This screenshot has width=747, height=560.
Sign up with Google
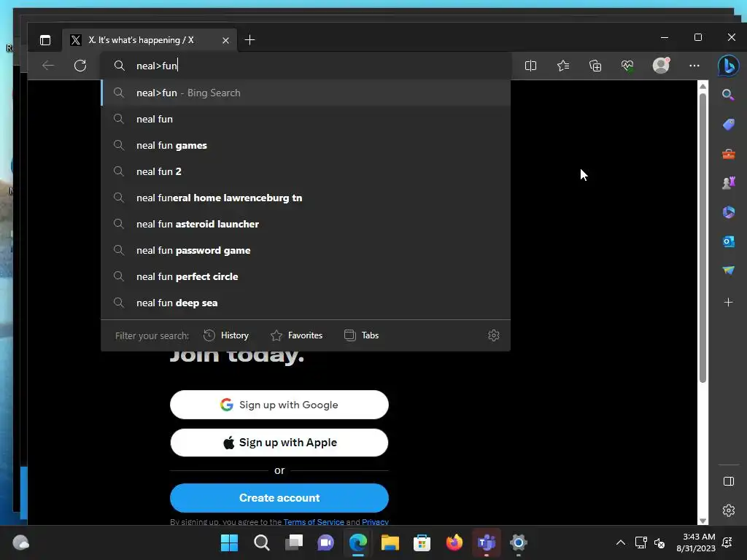[279, 405]
